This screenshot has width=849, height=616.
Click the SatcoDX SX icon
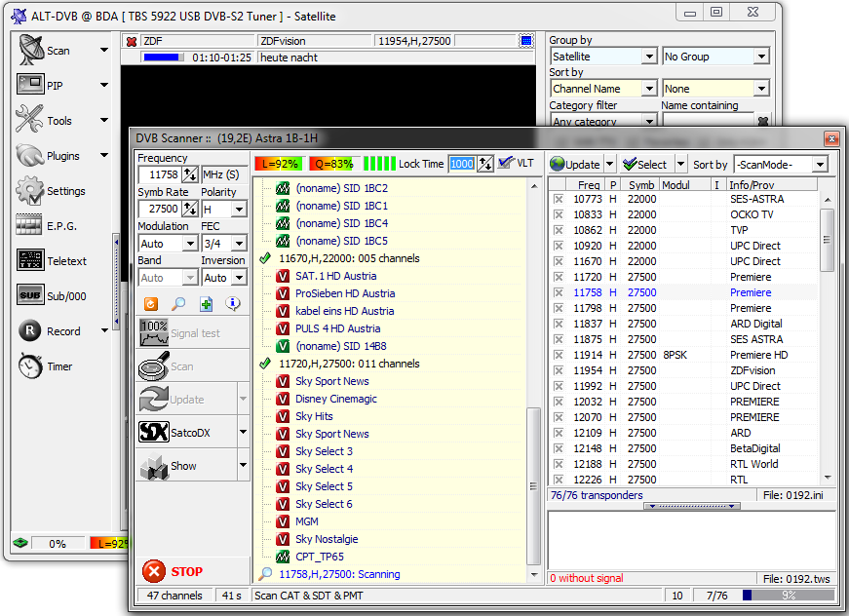pyautogui.click(x=154, y=432)
